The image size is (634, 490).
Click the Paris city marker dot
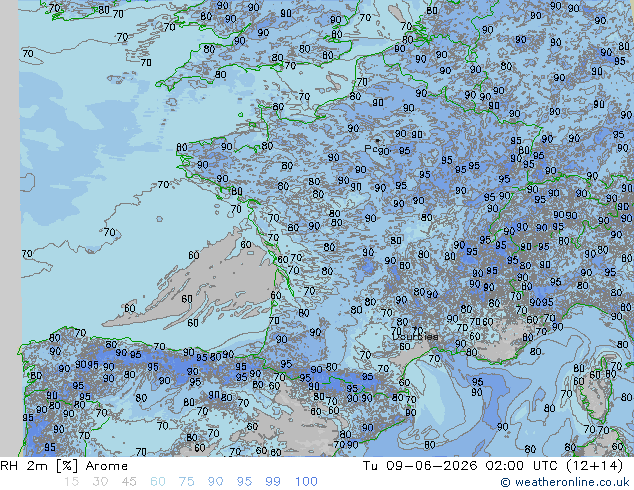(x=377, y=141)
